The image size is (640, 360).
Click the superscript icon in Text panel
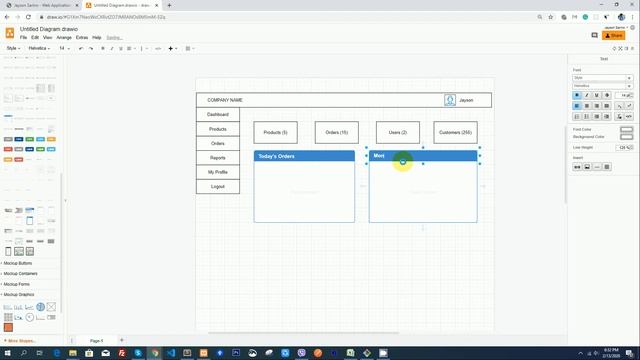(x=629, y=106)
